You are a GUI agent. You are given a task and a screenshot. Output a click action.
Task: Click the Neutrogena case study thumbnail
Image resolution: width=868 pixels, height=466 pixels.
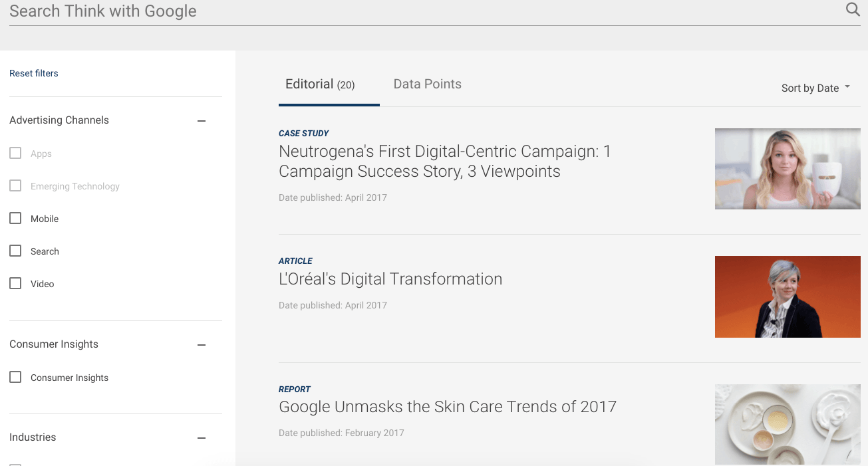788,169
